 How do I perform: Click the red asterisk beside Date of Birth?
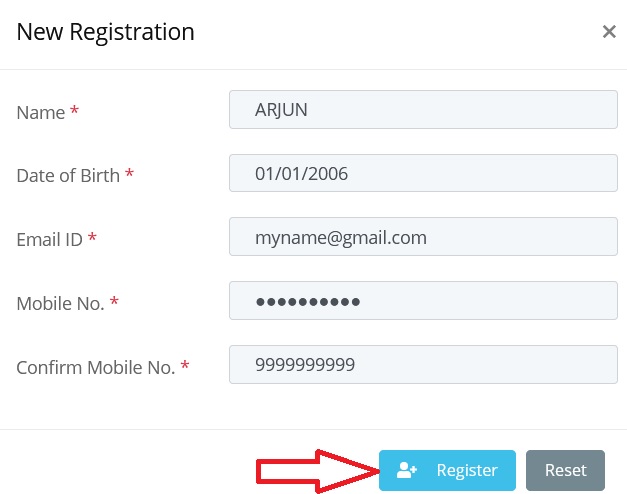click(129, 173)
